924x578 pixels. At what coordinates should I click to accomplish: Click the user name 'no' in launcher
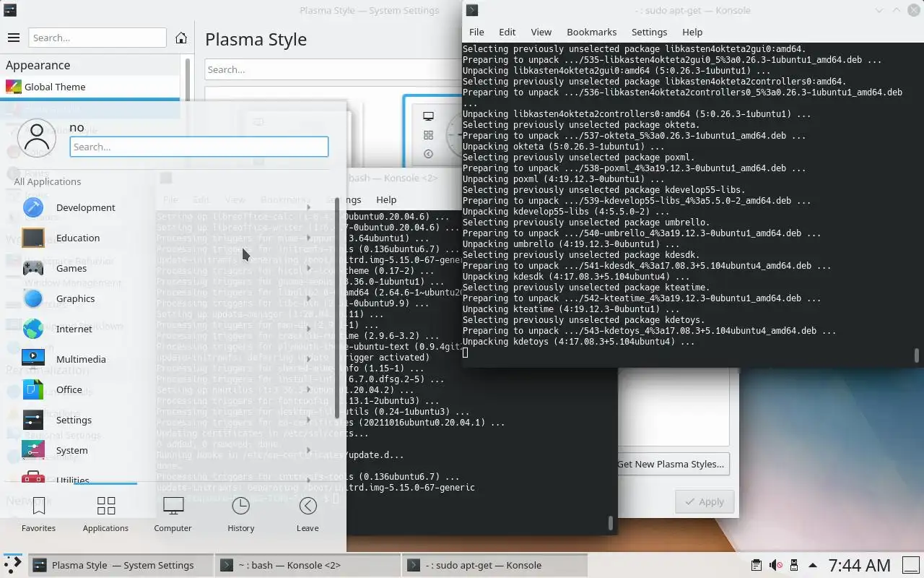pos(77,127)
